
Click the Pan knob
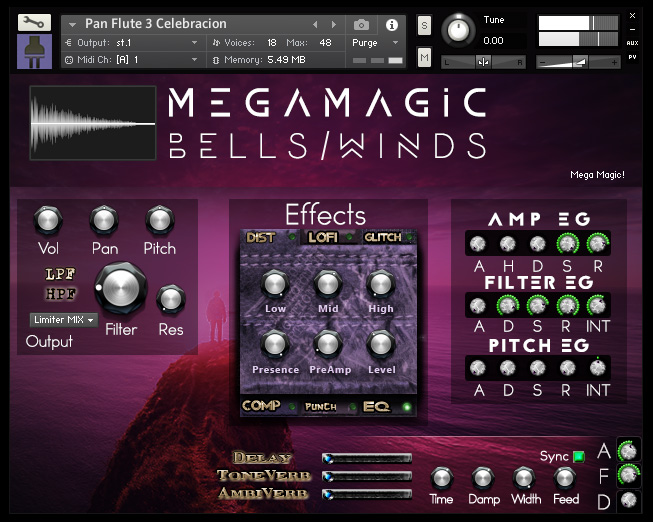tap(104, 220)
